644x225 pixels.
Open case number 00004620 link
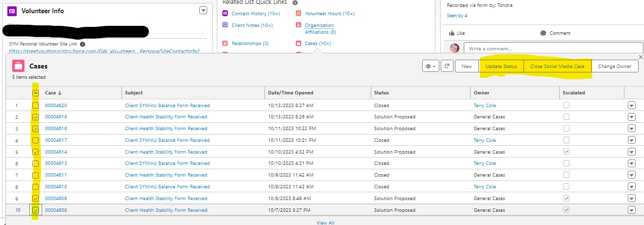pyautogui.click(x=56, y=105)
